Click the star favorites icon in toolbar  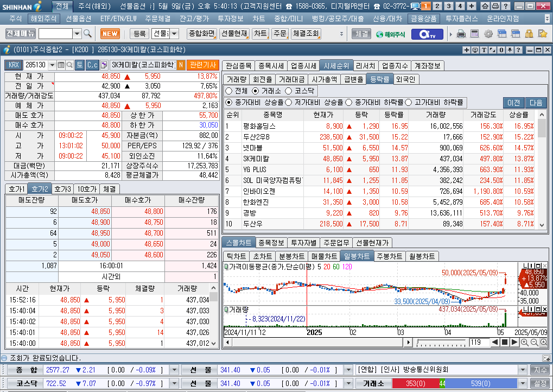(x=543, y=34)
